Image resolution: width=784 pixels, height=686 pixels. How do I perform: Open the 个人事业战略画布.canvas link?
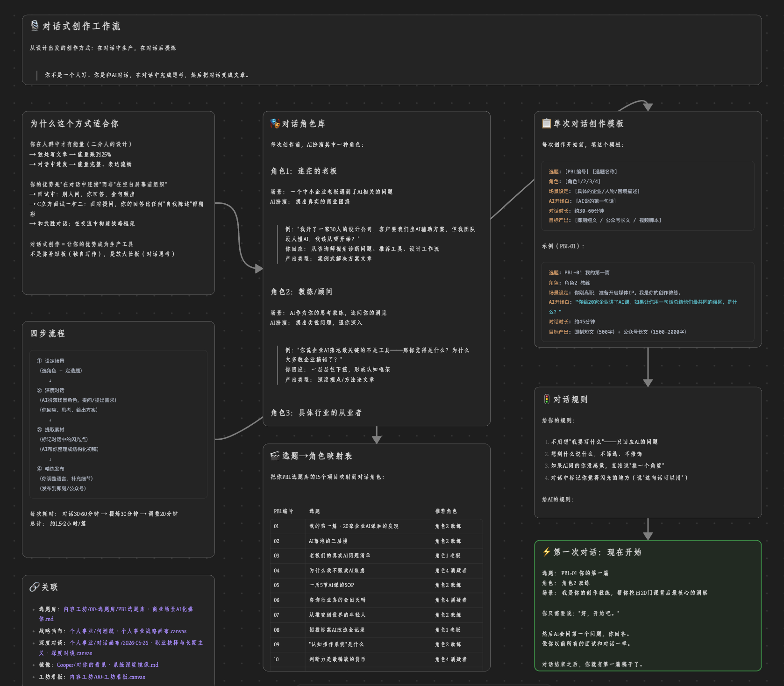(x=128, y=631)
